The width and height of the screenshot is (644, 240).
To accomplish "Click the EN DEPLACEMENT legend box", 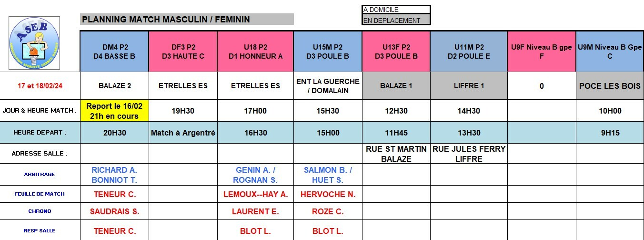I will pyautogui.click(x=396, y=20).
